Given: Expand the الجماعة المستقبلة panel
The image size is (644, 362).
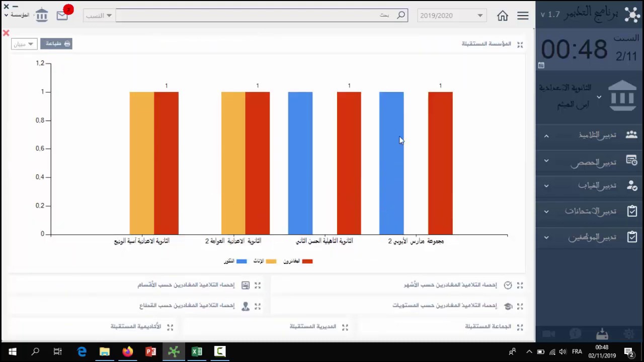Looking at the screenshot, I should point(520,327).
